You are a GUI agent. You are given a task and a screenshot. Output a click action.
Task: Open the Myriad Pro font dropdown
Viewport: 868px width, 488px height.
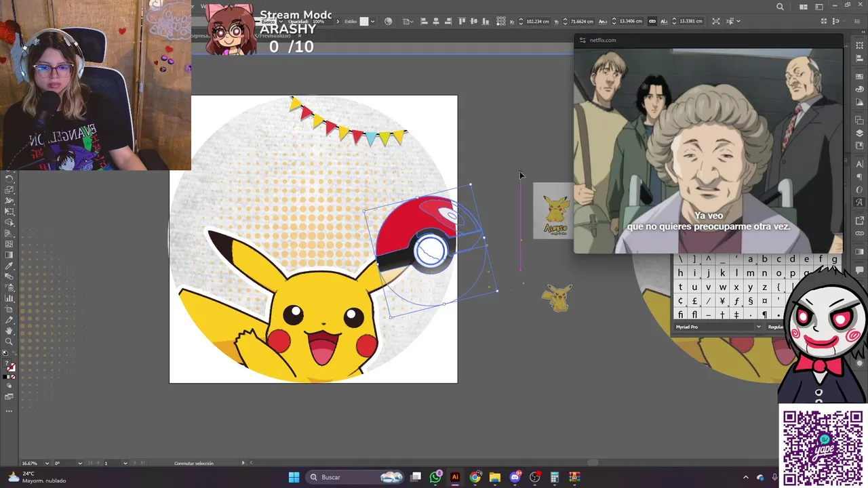point(759,327)
